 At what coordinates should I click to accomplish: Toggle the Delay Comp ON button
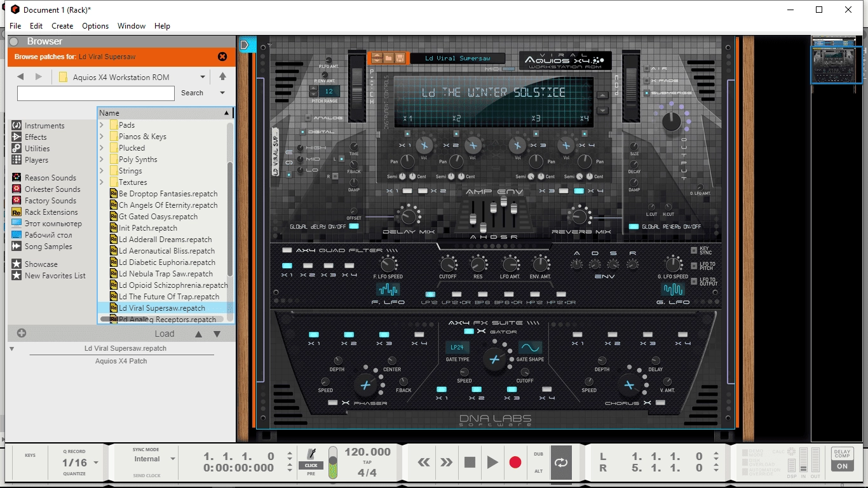842,466
